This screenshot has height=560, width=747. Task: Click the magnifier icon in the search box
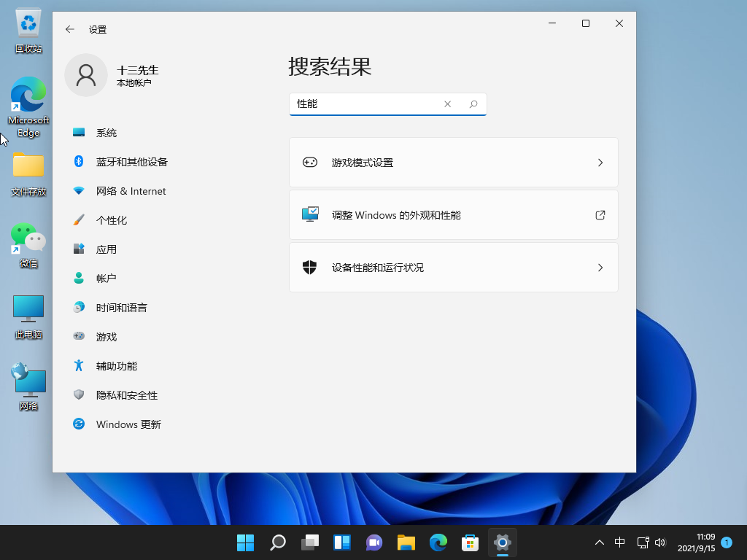point(473,104)
